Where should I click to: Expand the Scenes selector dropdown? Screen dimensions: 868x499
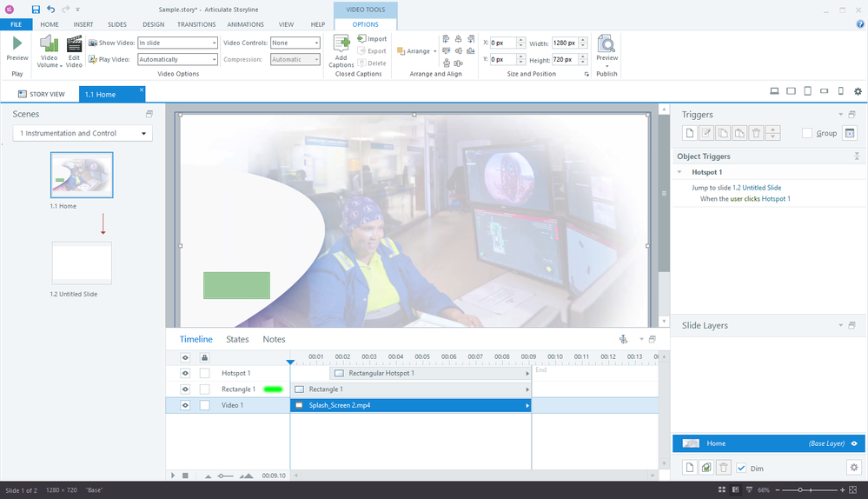(83, 133)
